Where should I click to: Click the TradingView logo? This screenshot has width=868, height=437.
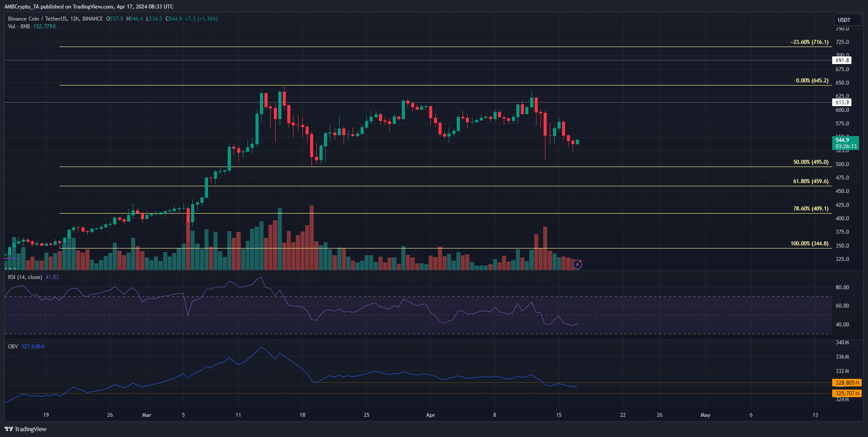[x=26, y=429]
